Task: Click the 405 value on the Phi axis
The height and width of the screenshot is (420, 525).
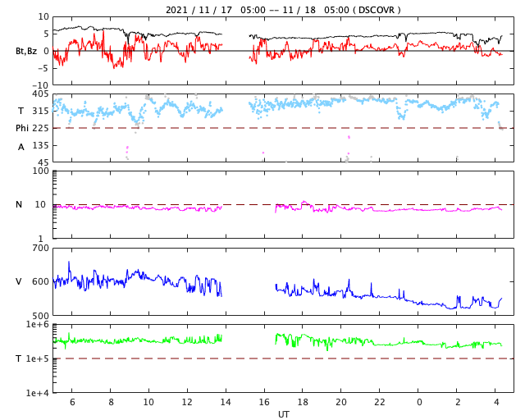Action: [x=40, y=94]
